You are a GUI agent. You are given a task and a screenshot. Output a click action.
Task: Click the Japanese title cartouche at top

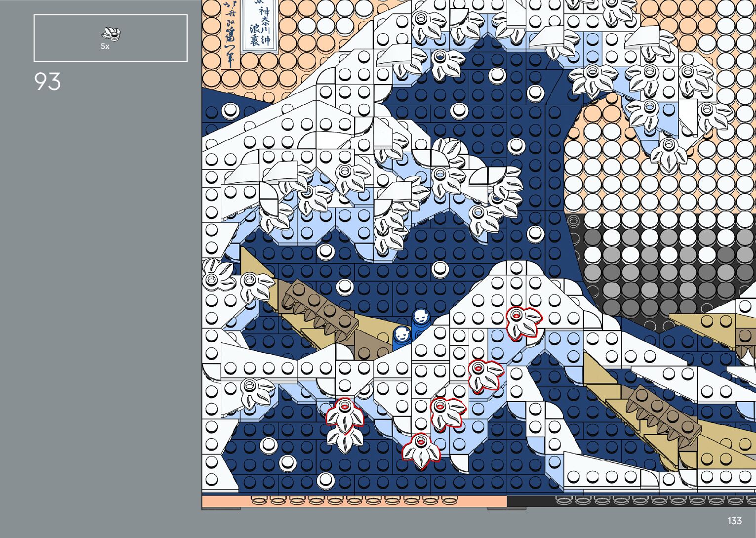click(x=259, y=25)
